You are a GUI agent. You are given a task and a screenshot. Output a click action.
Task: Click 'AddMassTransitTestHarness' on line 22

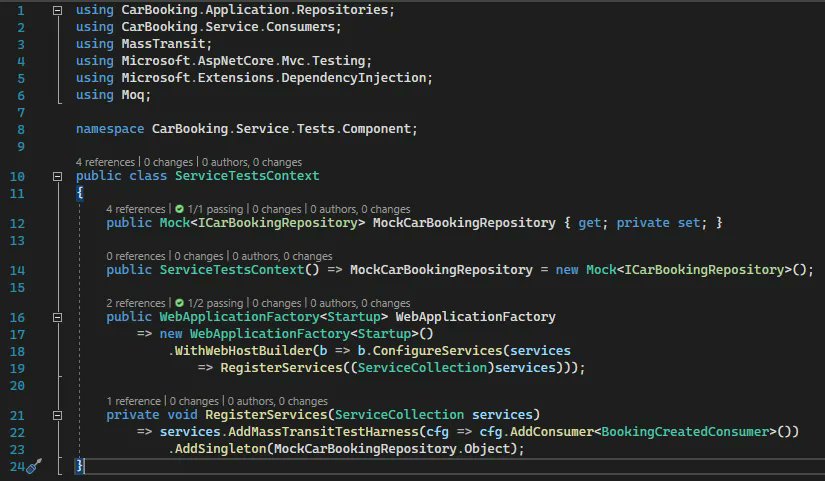(x=323, y=432)
